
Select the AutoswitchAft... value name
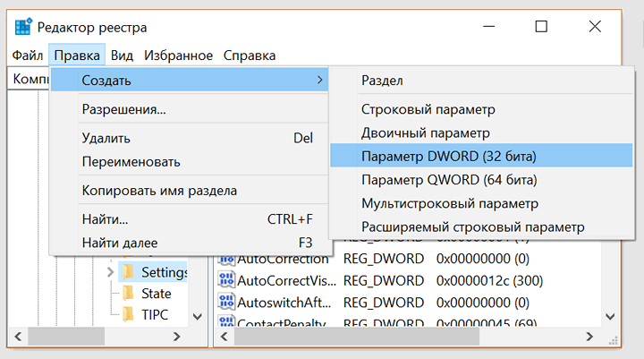coord(284,303)
